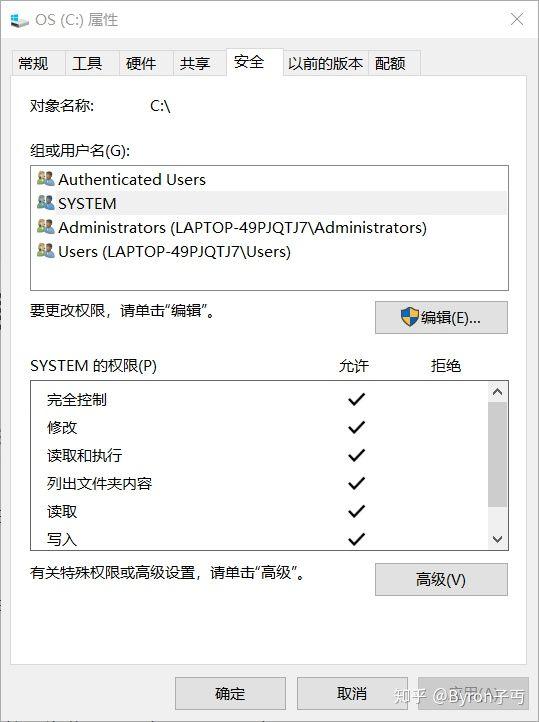
Task: Click the Authenticated Users group icon
Action: click(46, 179)
